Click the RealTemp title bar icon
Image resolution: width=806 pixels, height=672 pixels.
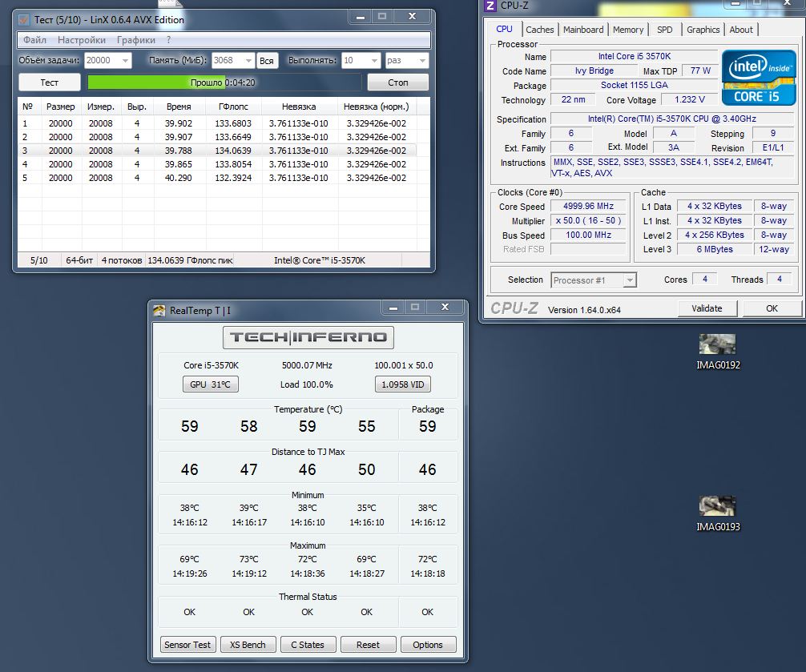159,310
